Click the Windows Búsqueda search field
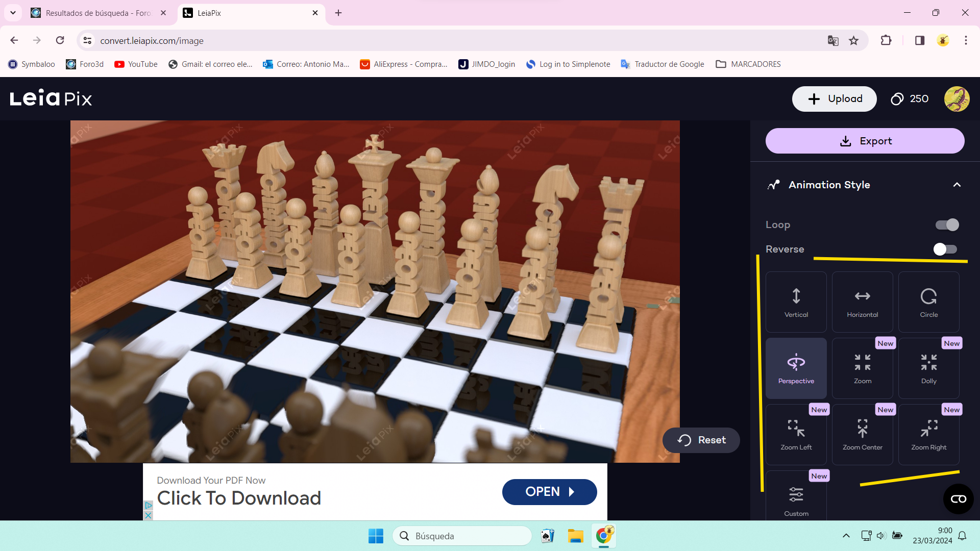Image resolution: width=980 pixels, height=551 pixels. click(462, 536)
